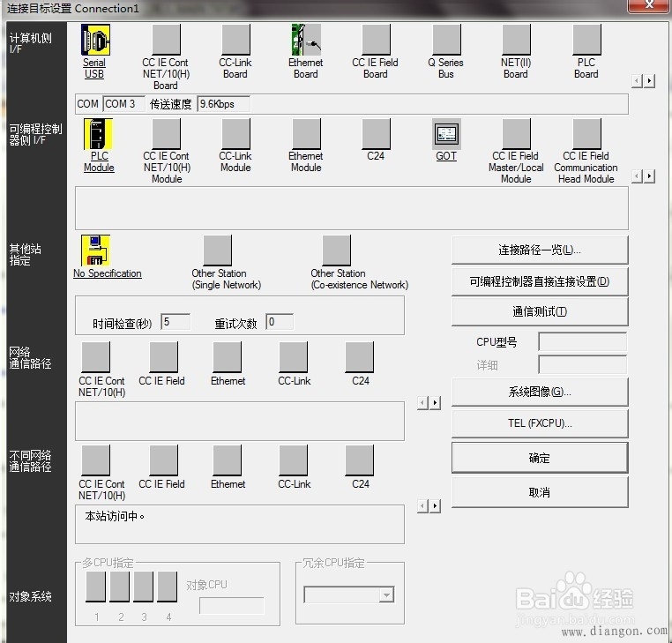The height and width of the screenshot is (643, 672).
Task: Select the PLC Module icon
Action: point(98,134)
